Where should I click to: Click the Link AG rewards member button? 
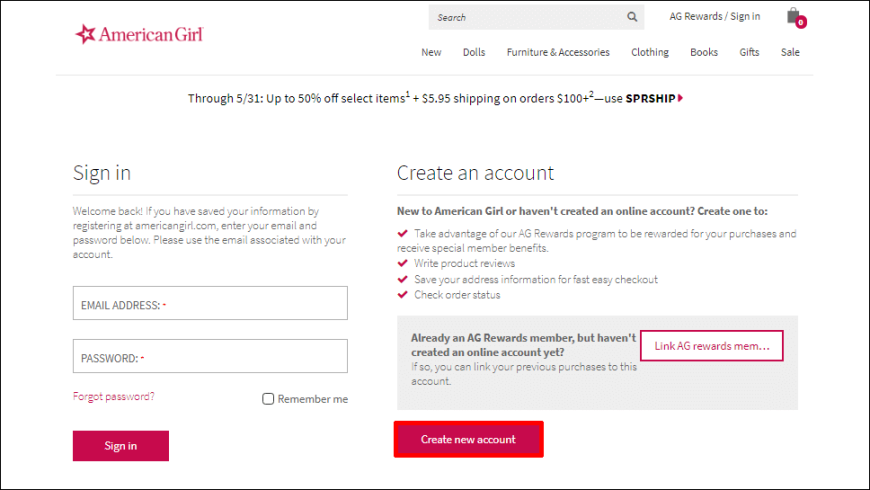(x=712, y=346)
